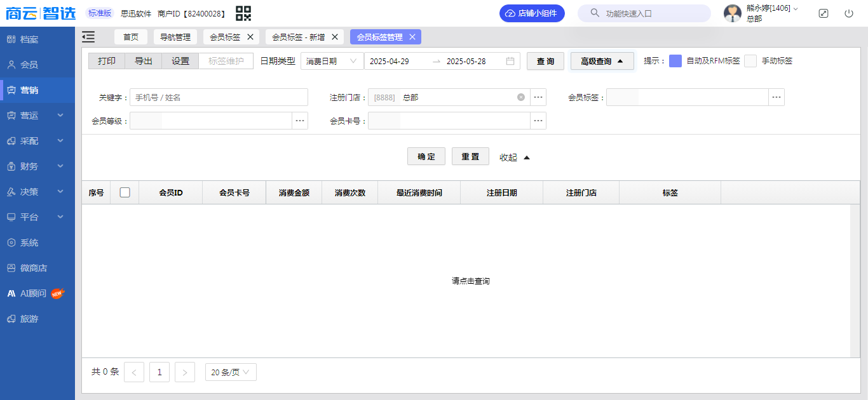Close the 会员标签 tab
The image size is (868, 400).
(x=250, y=37)
